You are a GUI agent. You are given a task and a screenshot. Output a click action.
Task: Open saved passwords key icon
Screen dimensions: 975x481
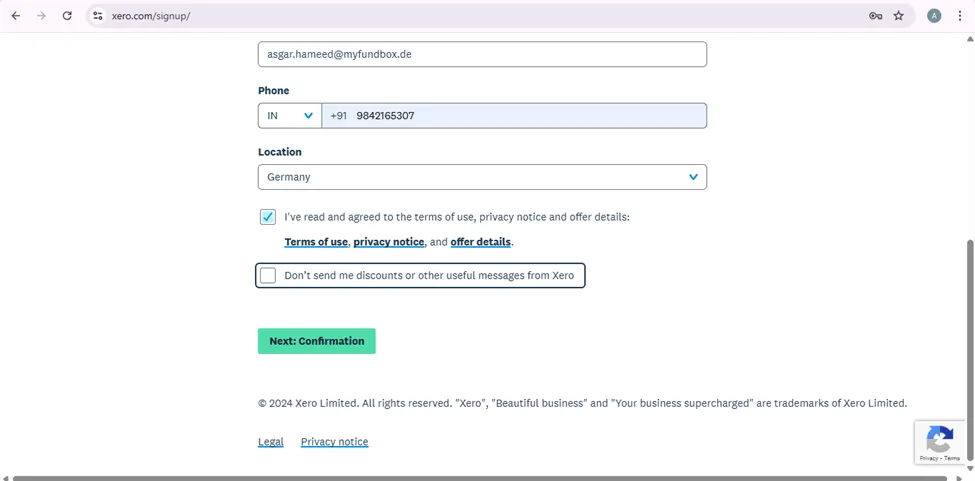click(x=876, y=16)
